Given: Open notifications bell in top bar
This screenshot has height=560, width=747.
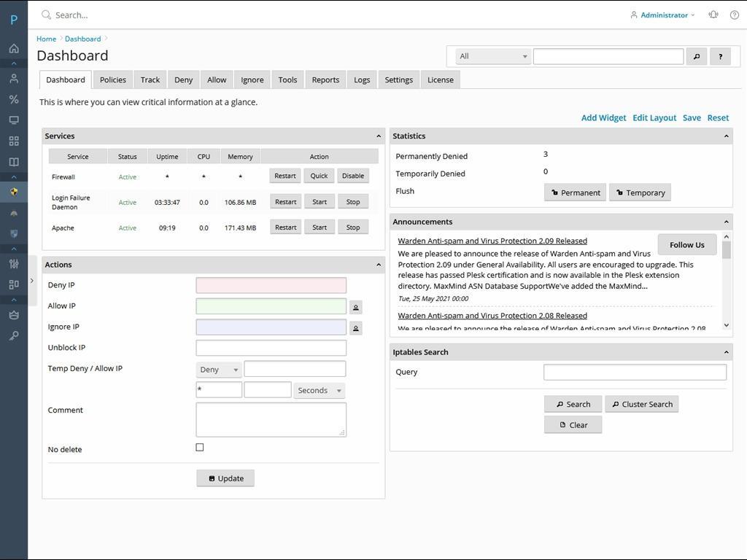Looking at the screenshot, I should pyautogui.click(x=713, y=15).
